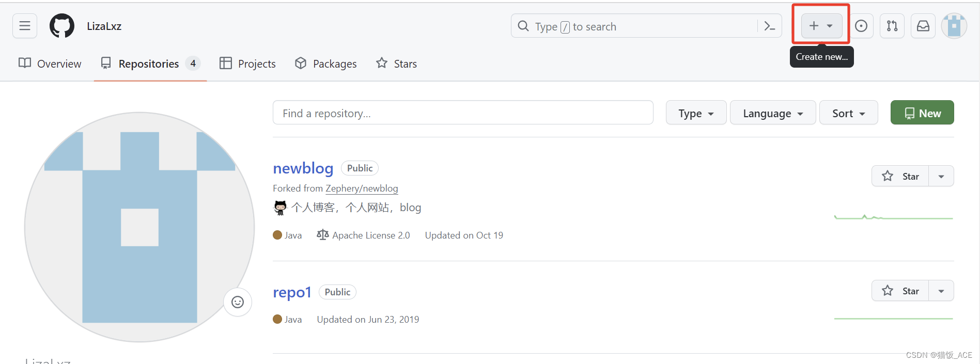Follow the Zephery/newblog fork source link

(362, 188)
